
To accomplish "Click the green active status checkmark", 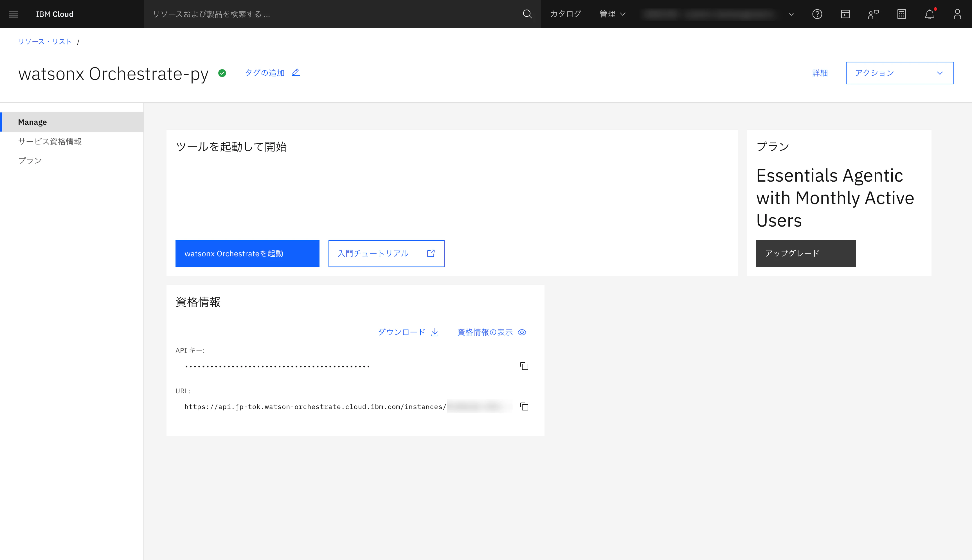I will click(222, 73).
